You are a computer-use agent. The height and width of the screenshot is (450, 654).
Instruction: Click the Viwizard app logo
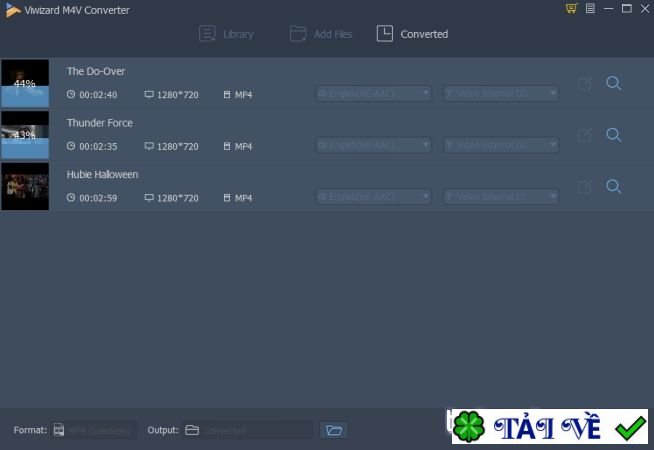[13, 10]
